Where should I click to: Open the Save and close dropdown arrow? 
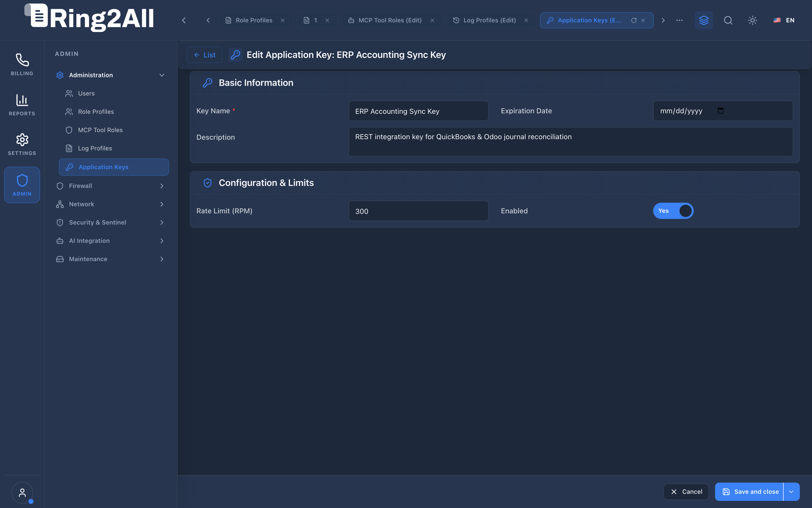(791, 491)
